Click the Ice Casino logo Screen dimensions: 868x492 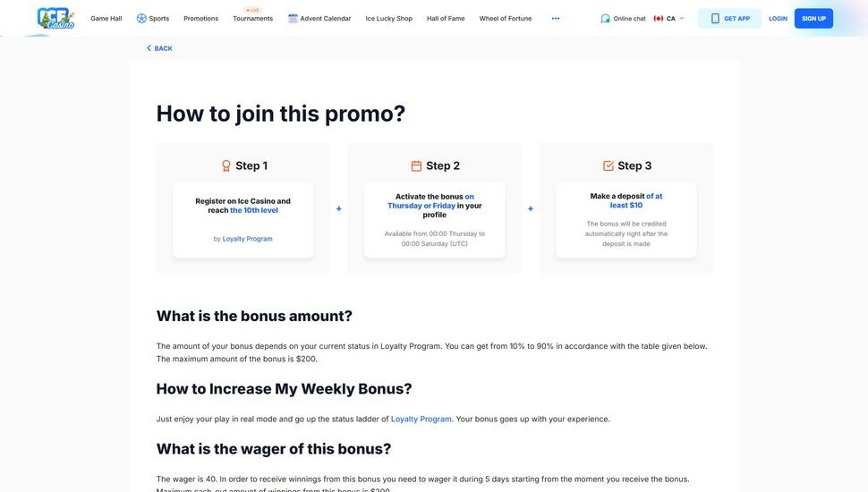coord(55,18)
